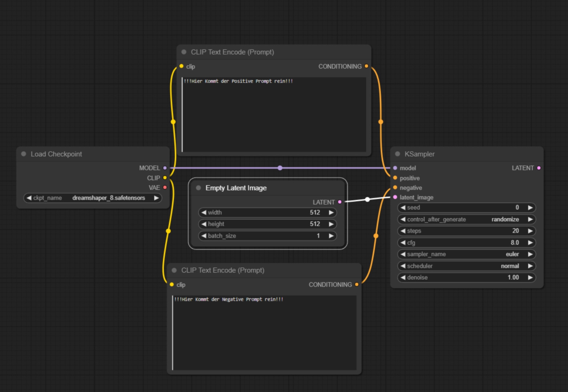This screenshot has height=392, width=568.
Task: Increase cfg value with right arrow
Action: [530, 242]
